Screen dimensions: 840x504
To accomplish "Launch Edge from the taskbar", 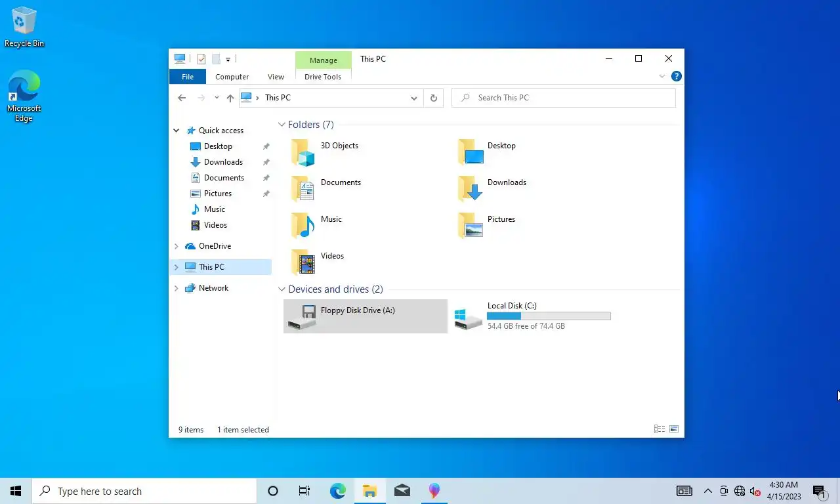I will point(337,491).
